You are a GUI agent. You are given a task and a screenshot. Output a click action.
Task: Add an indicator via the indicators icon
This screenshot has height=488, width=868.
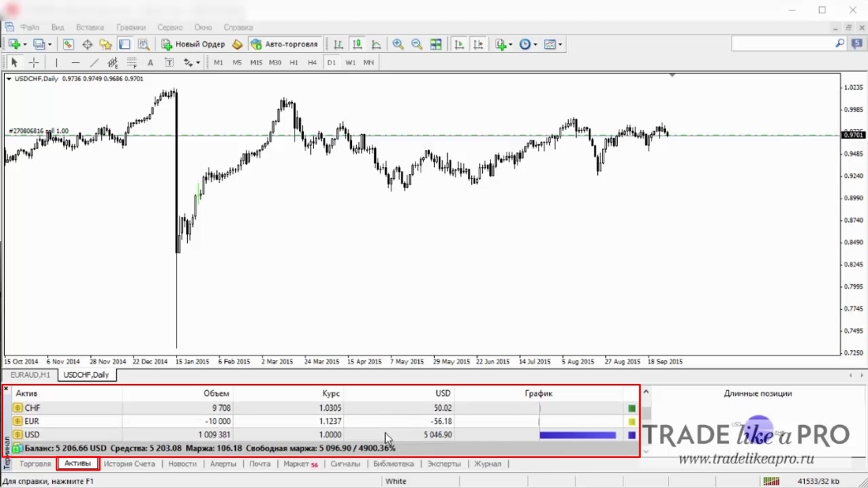(x=500, y=44)
